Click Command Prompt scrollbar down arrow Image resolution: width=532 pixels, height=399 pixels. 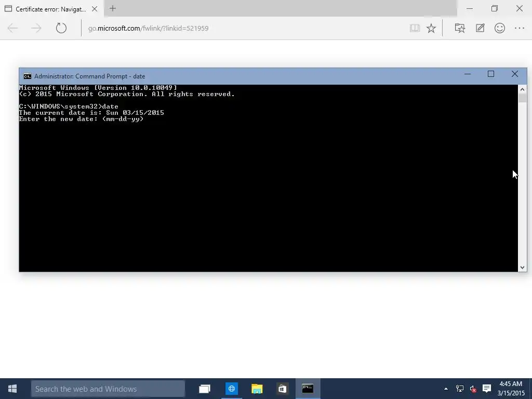coord(522,268)
